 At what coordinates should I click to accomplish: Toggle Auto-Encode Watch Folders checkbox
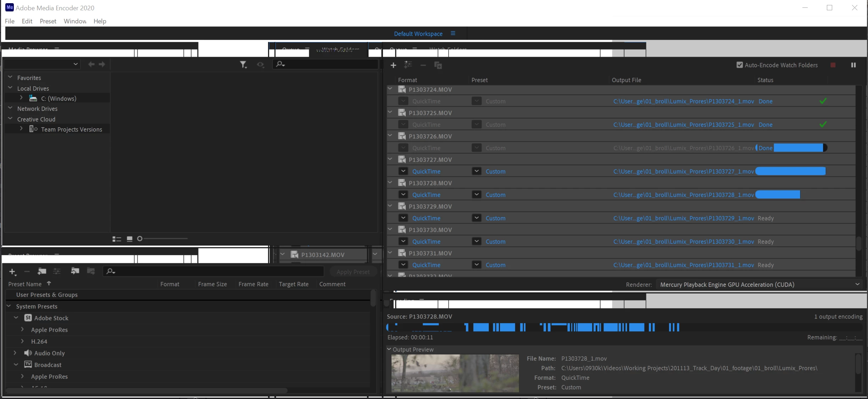point(739,65)
